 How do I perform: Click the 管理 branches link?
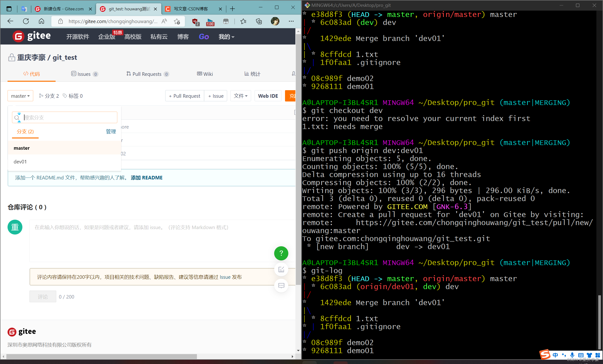pos(111,132)
